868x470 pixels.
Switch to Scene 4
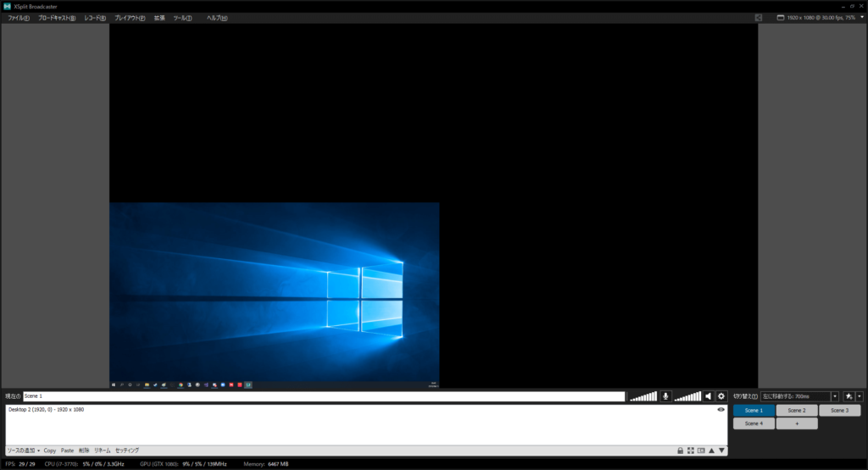754,423
